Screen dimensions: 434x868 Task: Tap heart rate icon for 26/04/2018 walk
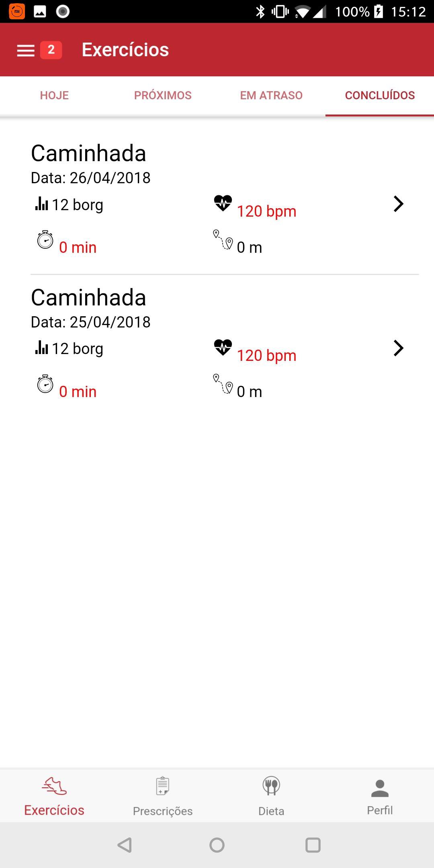(x=223, y=203)
